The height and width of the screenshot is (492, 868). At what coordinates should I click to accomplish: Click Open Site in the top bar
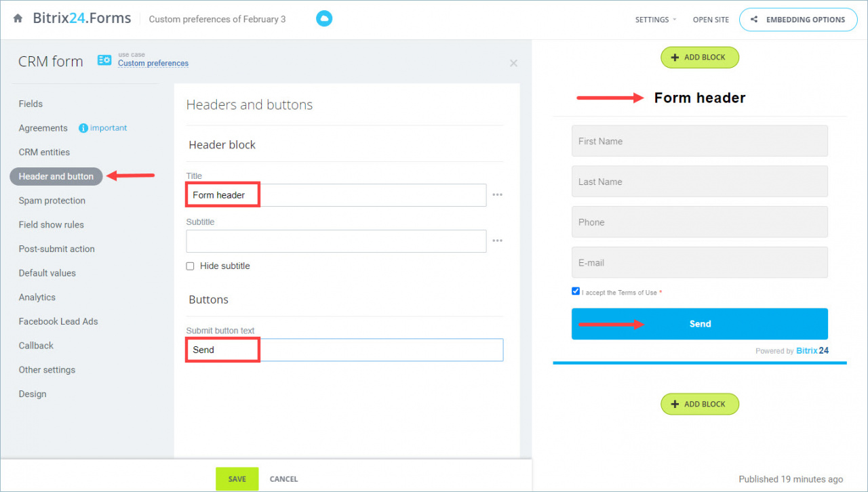pyautogui.click(x=711, y=20)
